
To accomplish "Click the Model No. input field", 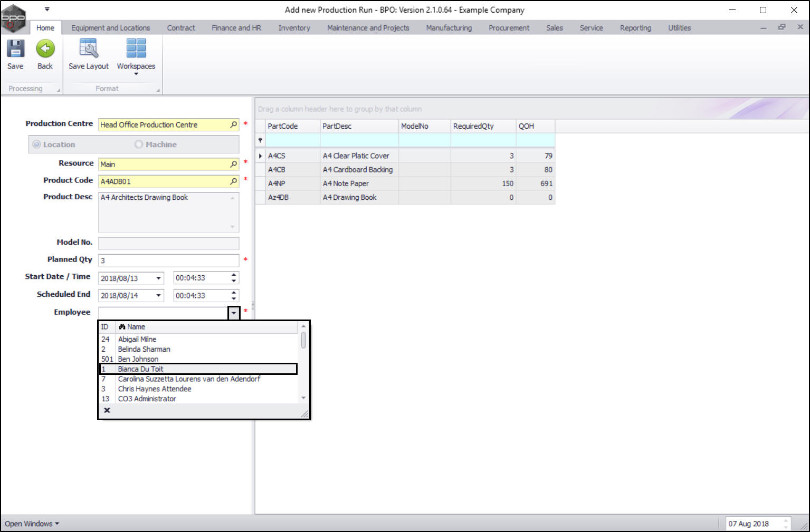I will coord(169,243).
